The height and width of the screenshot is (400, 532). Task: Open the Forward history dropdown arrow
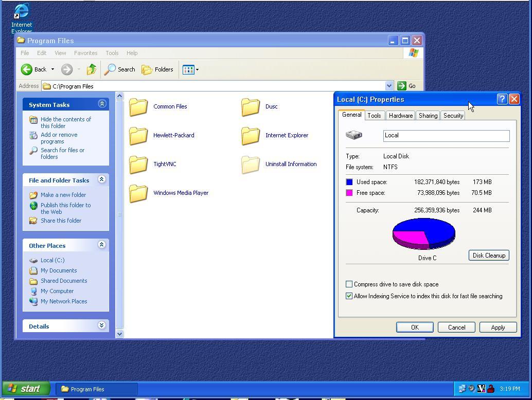click(x=79, y=69)
